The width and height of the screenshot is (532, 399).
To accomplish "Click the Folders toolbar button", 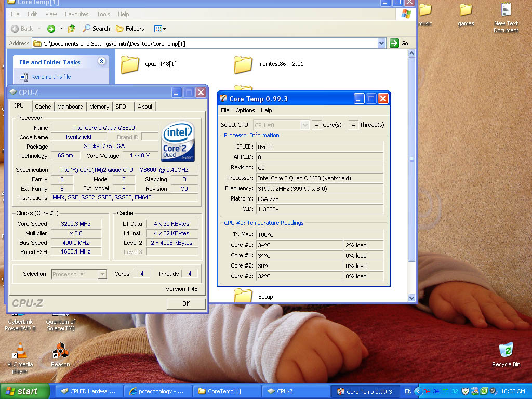I will point(130,29).
